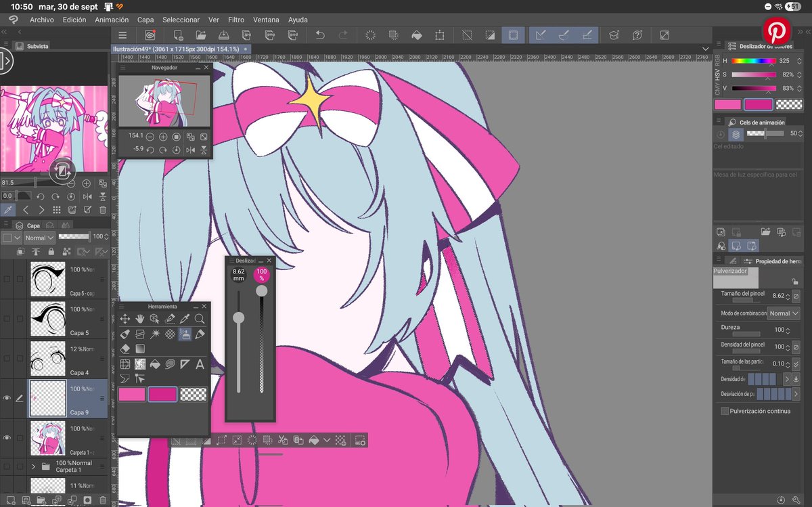Screen dimensions: 812x507
Task: Click the Subvista palette tab
Action: (x=32, y=46)
